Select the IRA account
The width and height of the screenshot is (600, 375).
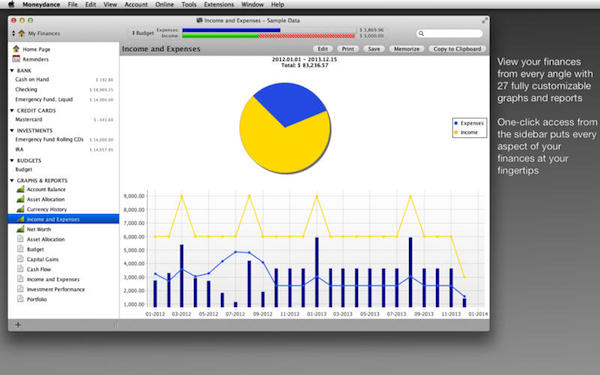coord(64,150)
